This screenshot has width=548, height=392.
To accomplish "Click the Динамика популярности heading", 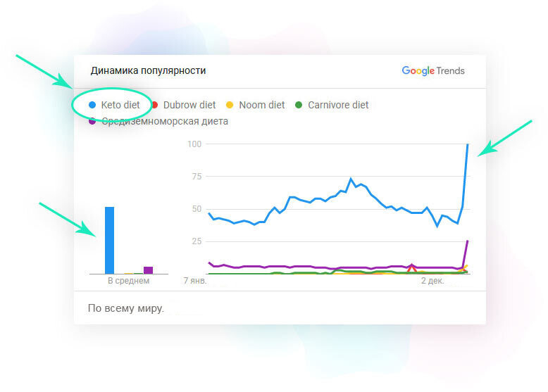I will point(148,70).
